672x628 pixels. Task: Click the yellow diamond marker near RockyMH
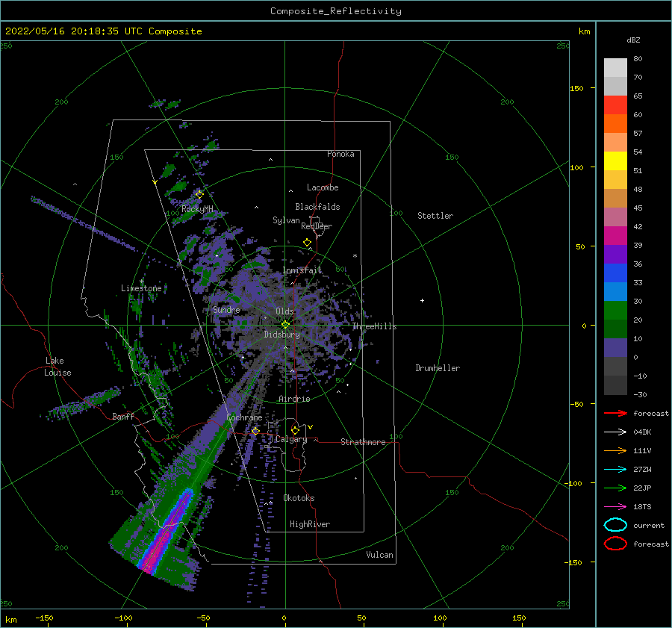tap(199, 195)
